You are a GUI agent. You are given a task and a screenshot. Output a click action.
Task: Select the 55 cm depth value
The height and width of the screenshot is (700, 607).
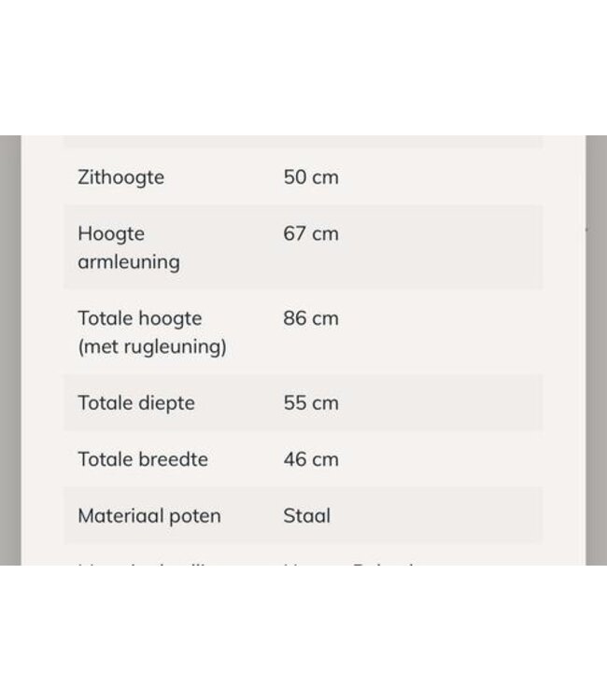[x=311, y=403]
